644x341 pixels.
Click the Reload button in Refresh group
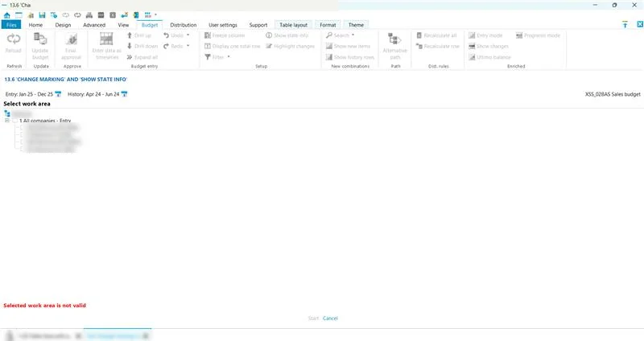click(x=13, y=43)
